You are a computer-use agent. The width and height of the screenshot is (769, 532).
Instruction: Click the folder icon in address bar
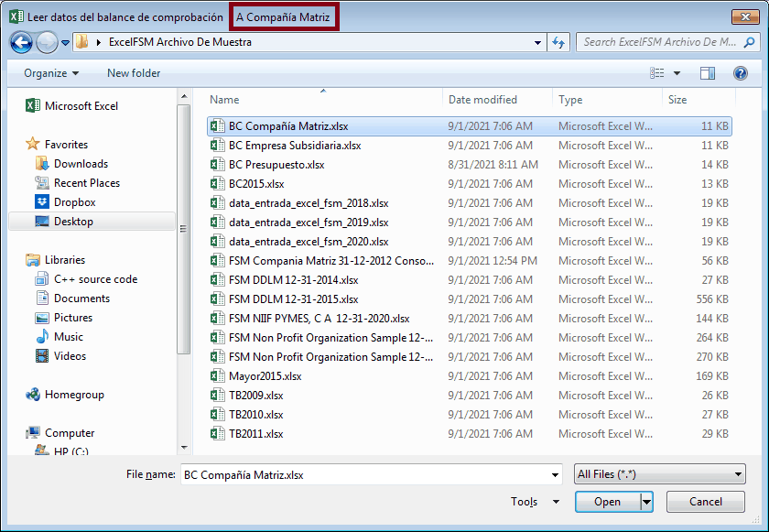(81, 42)
